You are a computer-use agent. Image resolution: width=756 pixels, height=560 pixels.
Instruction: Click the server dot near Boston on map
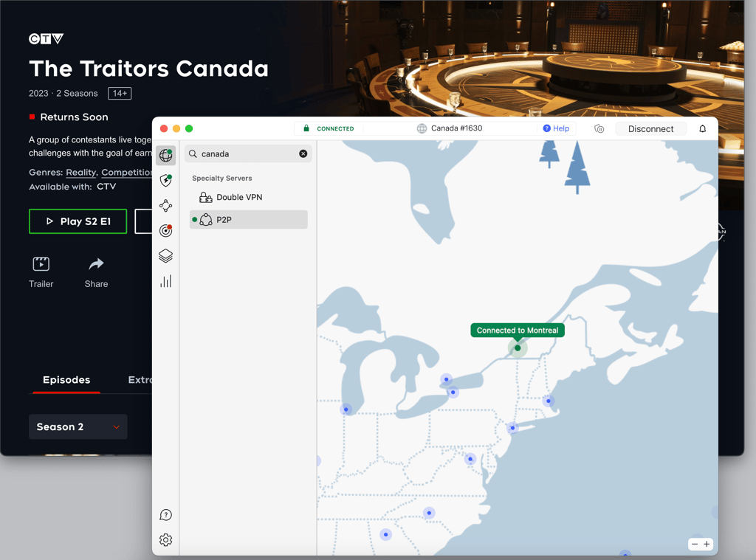549,401
